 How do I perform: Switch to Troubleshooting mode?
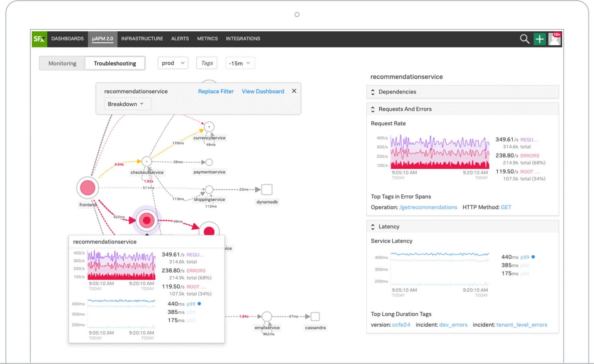[115, 63]
